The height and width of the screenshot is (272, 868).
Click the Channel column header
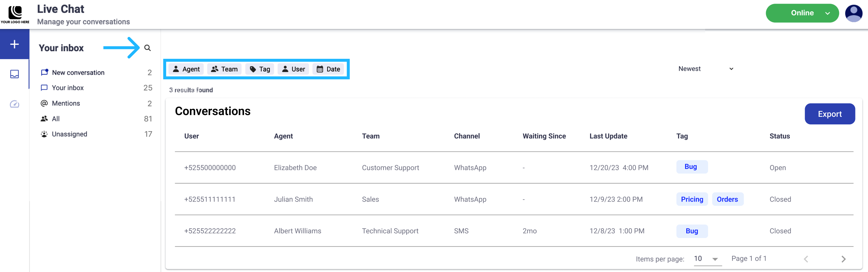click(x=467, y=136)
